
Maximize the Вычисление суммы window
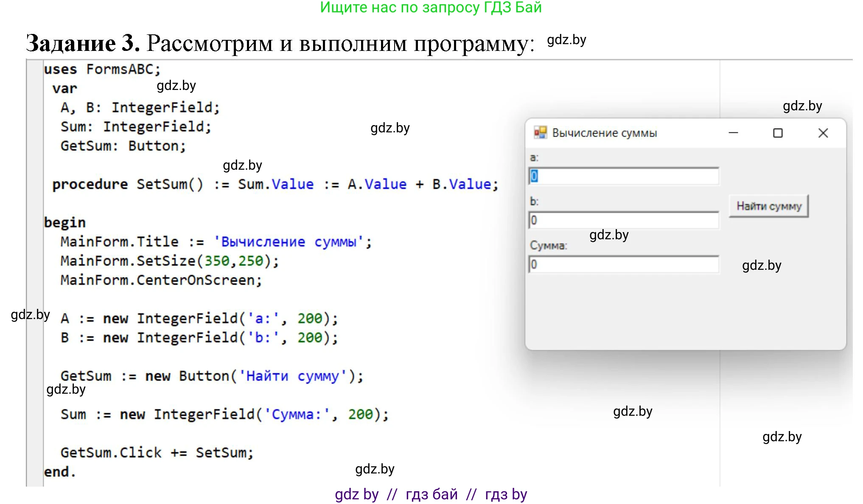[778, 133]
